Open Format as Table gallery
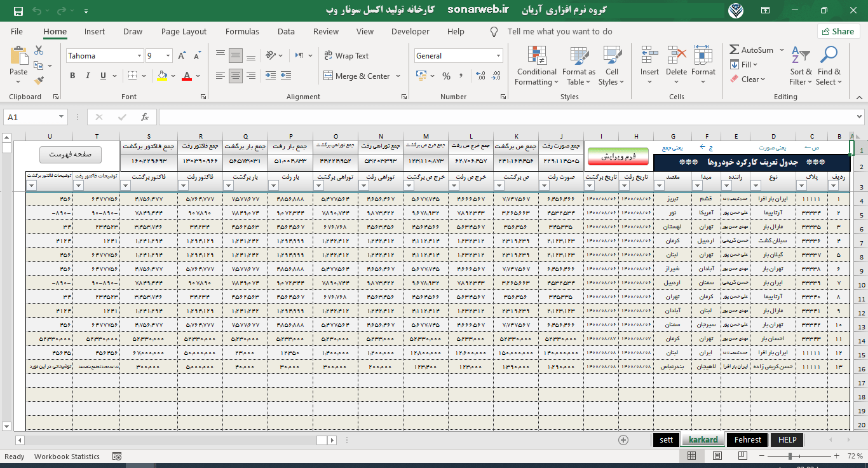Image resolution: width=868 pixels, height=468 pixels. 579,66
